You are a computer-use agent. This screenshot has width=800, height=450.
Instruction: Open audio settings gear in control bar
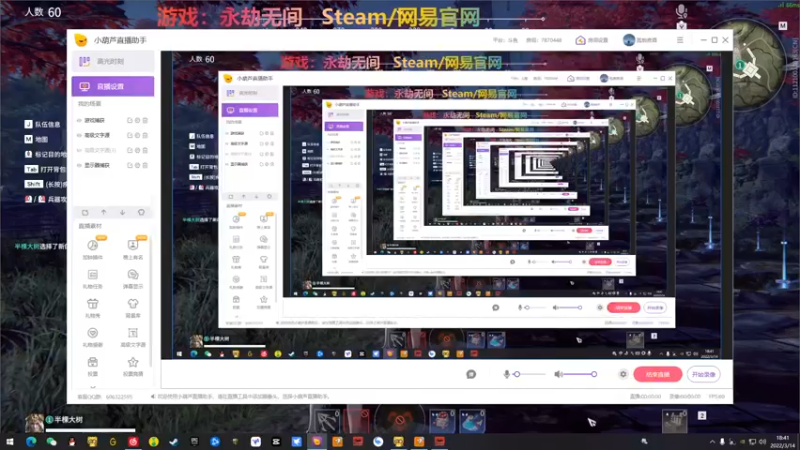[623, 374]
